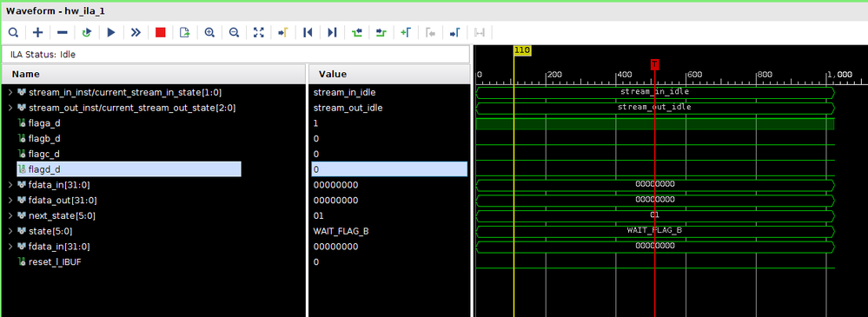Zoom in on the waveform

pos(209,33)
